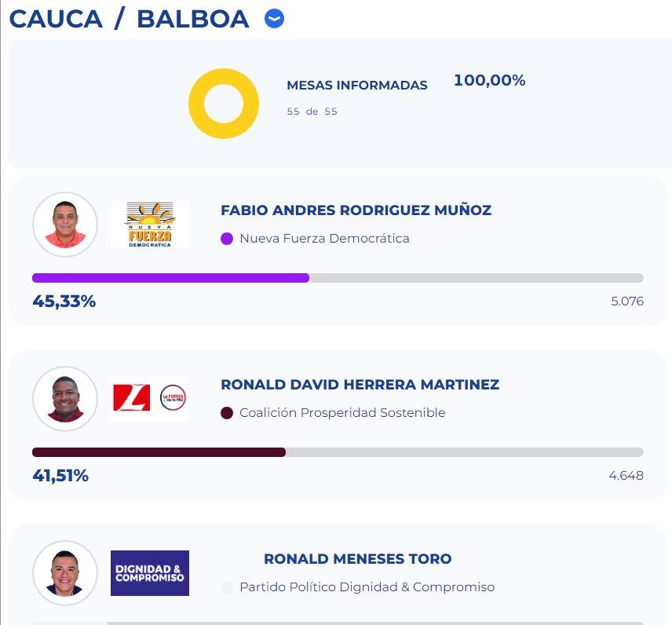The height and width of the screenshot is (625, 672).
Task: Open the BALBOA location dropdown chevron
Action: [x=272, y=18]
